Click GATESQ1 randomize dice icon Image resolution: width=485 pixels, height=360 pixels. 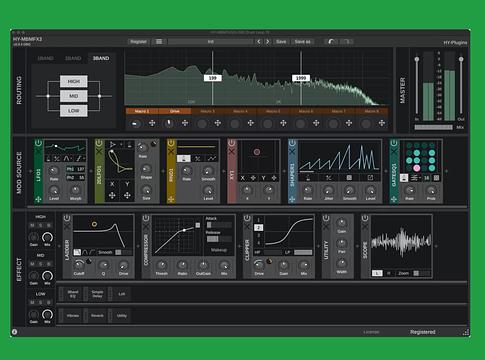pyautogui.click(x=436, y=178)
